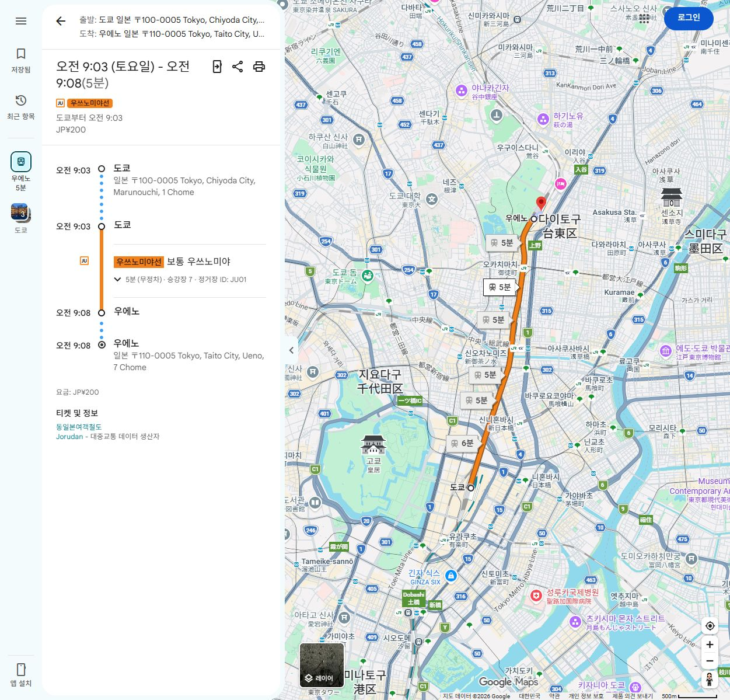Share the route with share icon

click(237, 67)
